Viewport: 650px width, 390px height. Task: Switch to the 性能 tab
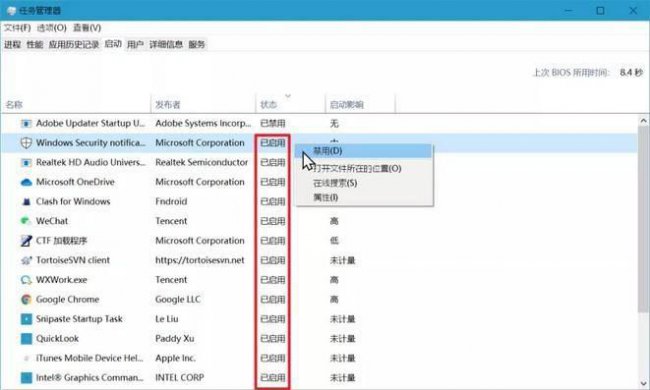(35, 44)
